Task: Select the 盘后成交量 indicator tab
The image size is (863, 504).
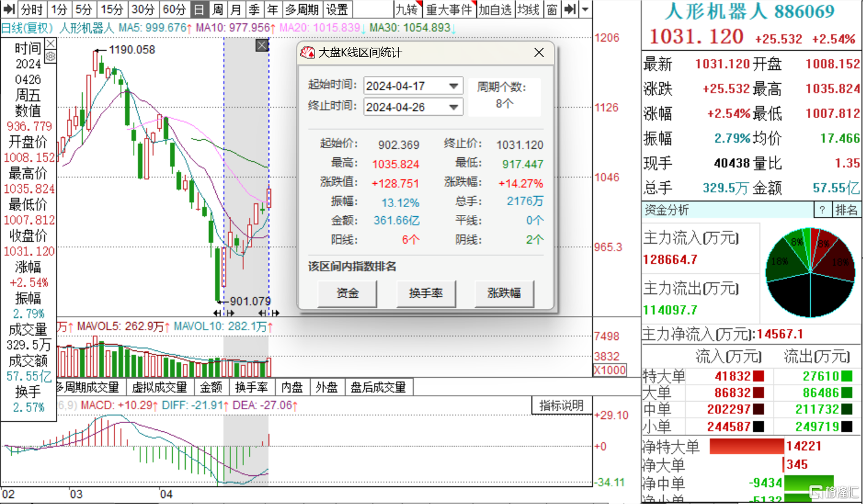Action: click(x=378, y=387)
